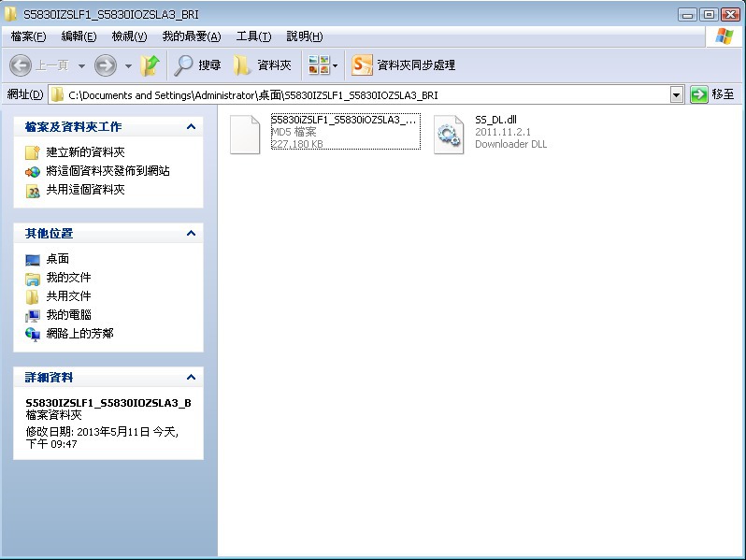The width and height of the screenshot is (746, 560).
Task: Open 我的文件 in Other Places
Action: (68, 278)
